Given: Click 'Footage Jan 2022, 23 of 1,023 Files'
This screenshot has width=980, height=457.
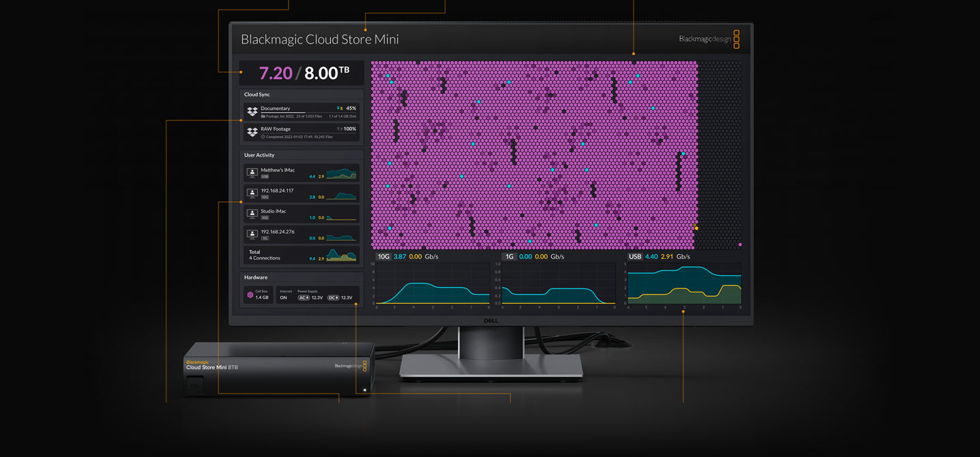Looking at the screenshot, I should (293, 116).
